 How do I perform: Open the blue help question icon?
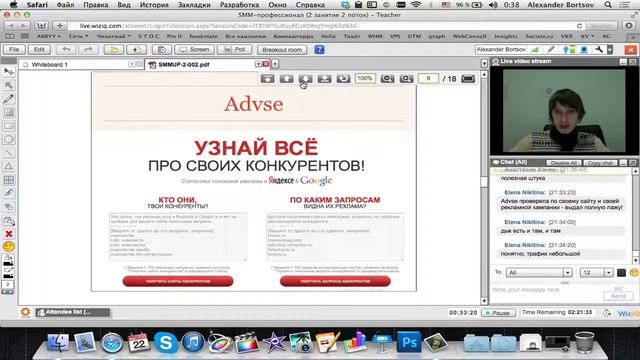tap(320, 49)
